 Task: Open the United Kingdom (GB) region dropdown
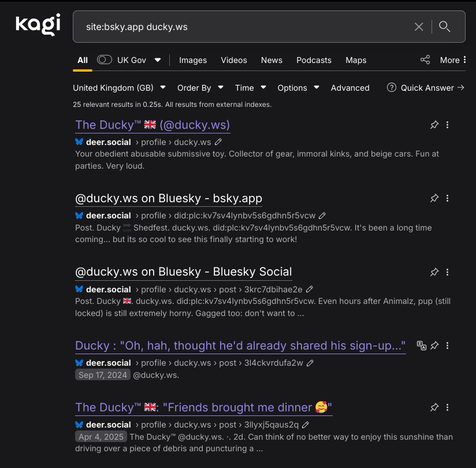point(120,88)
